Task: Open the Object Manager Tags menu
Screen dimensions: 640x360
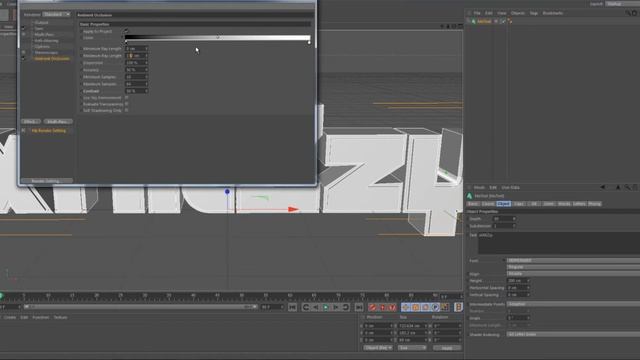Action: point(533,13)
